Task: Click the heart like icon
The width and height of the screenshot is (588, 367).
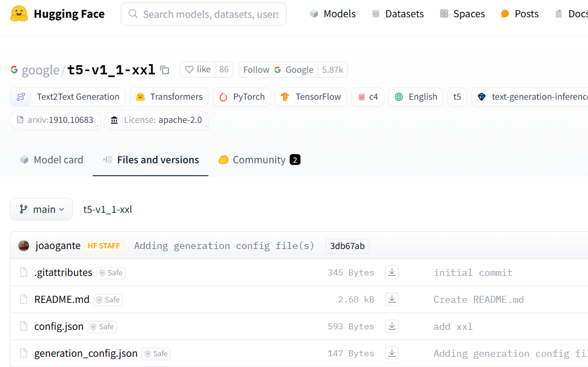Action: [190, 70]
